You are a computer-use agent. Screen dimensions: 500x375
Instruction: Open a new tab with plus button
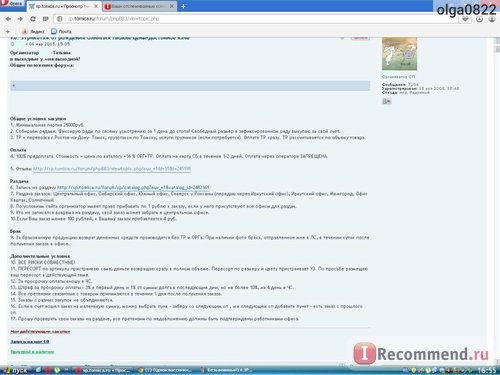click(183, 6)
